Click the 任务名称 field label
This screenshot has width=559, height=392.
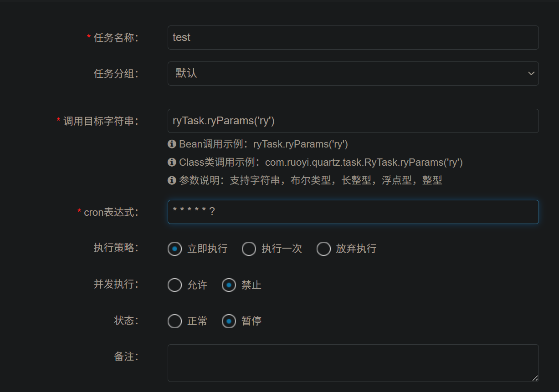point(116,38)
